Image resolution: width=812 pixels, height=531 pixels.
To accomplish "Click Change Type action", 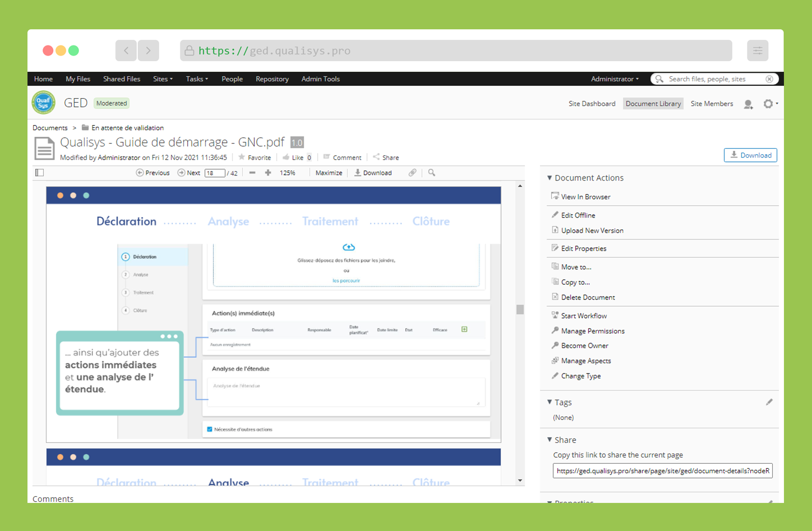I will tap(576, 376).
